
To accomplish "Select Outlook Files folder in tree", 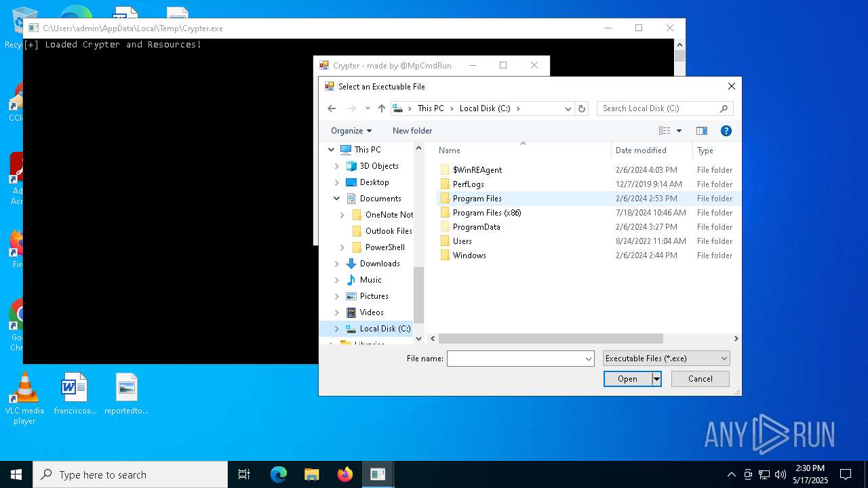I will pos(382,231).
